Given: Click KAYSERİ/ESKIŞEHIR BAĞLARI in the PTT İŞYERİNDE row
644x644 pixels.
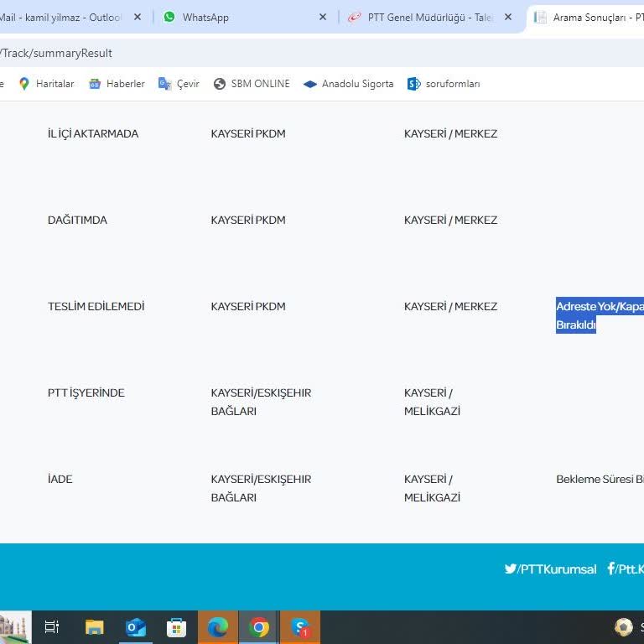Looking at the screenshot, I should coord(262,402).
